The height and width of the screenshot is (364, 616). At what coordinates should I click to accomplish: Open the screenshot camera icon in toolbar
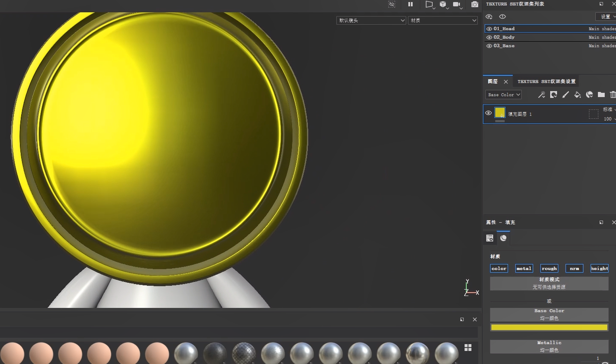click(475, 5)
